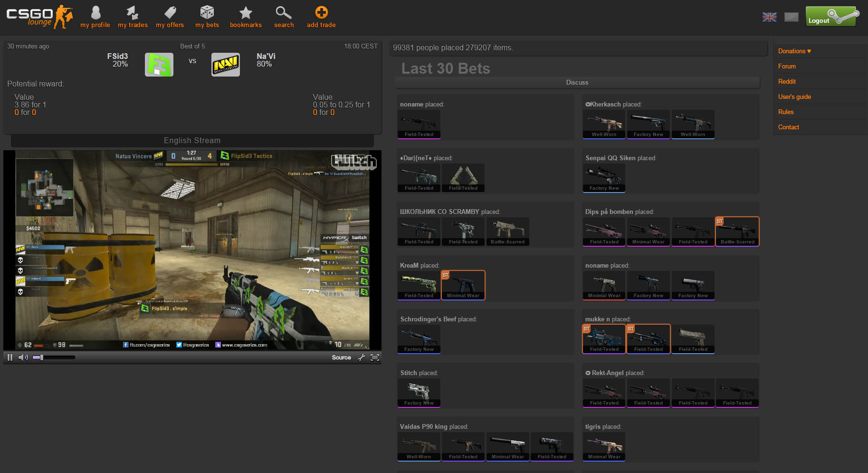Pause the Twitch stream
868x473 pixels.
pos(10,357)
